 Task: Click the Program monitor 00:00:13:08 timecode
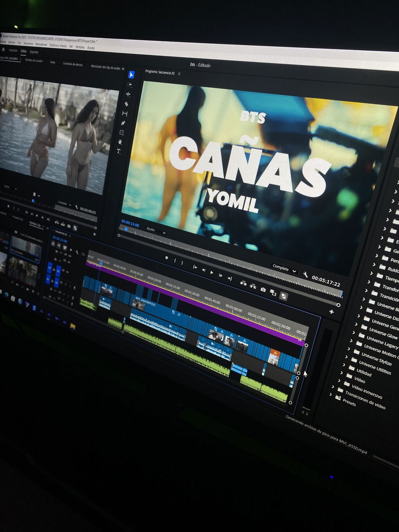[x=130, y=224]
